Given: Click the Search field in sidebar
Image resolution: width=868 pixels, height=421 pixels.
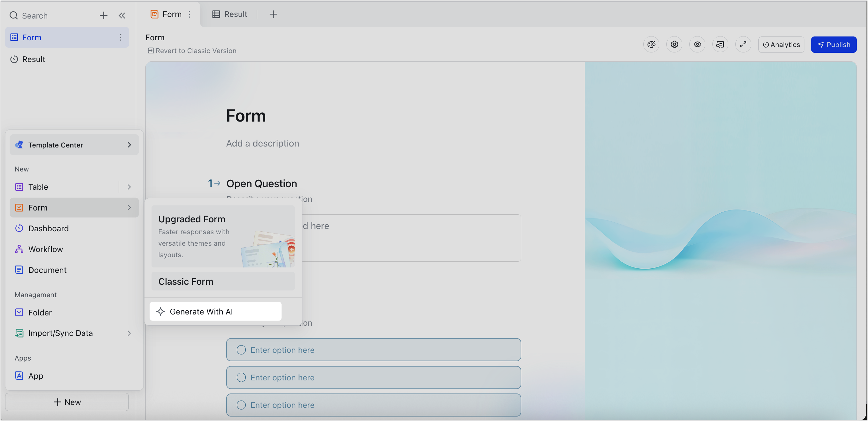Looking at the screenshot, I should [x=50, y=16].
